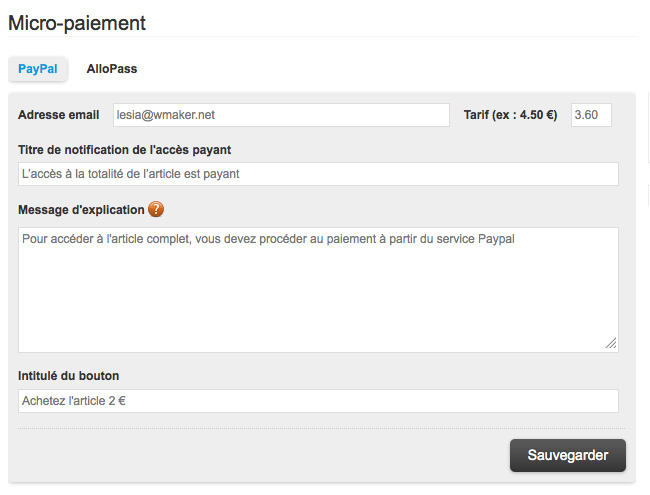Click the "Adresse email" label
Screen dimensions: 650x495
58,115
